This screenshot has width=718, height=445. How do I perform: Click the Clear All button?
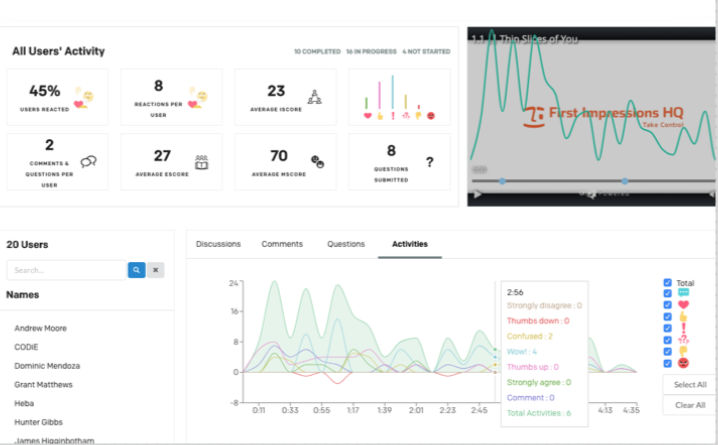[691, 405]
